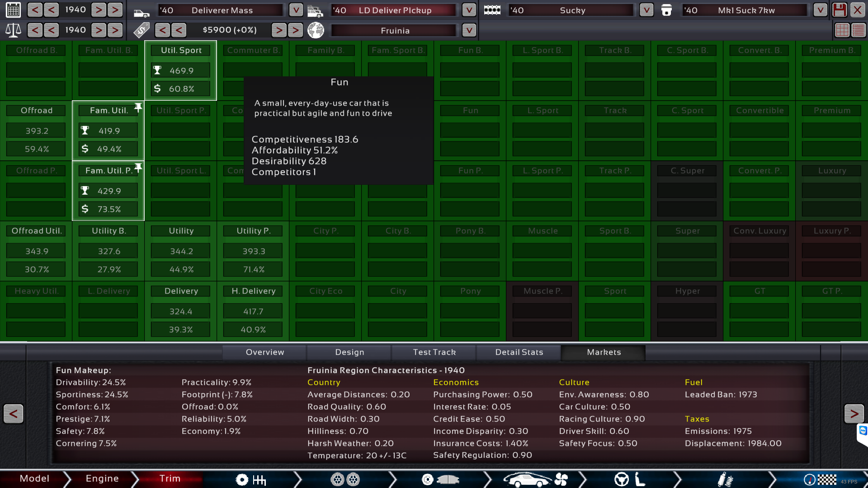Select the Offroad market label

click(36, 111)
